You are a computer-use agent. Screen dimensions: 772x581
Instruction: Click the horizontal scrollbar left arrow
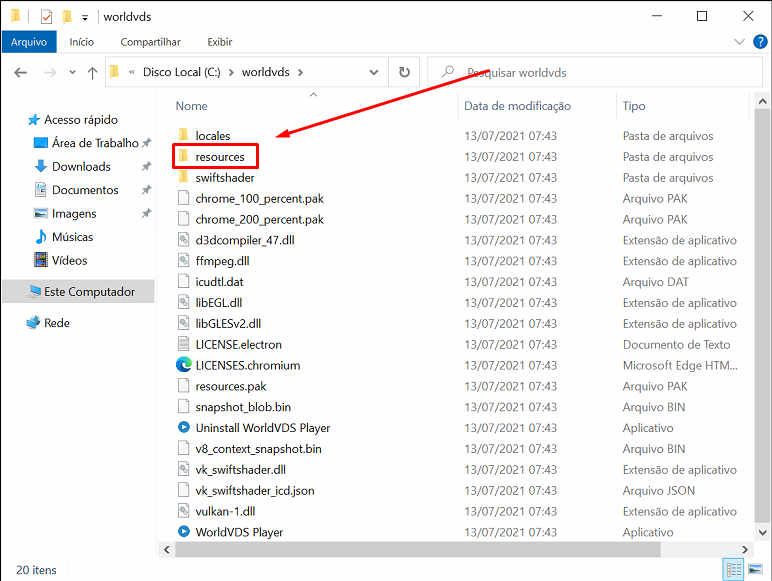[167, 549]
